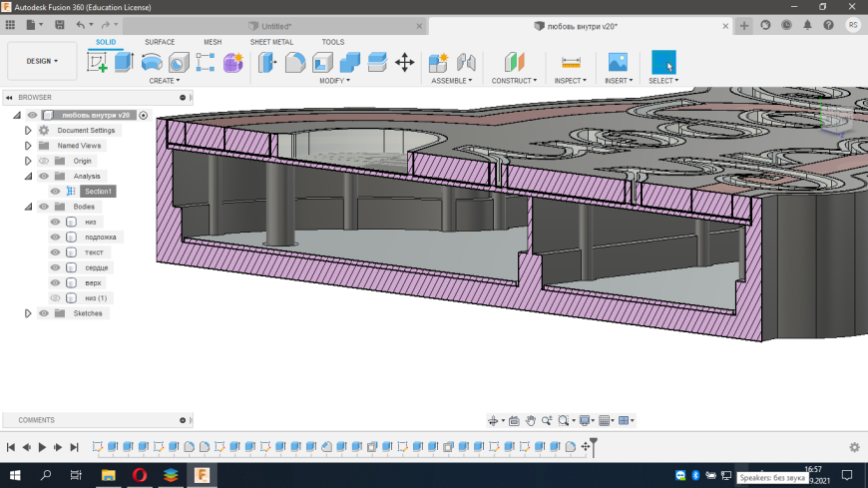
Task: Click the Insert image icon
Action: 618,62
